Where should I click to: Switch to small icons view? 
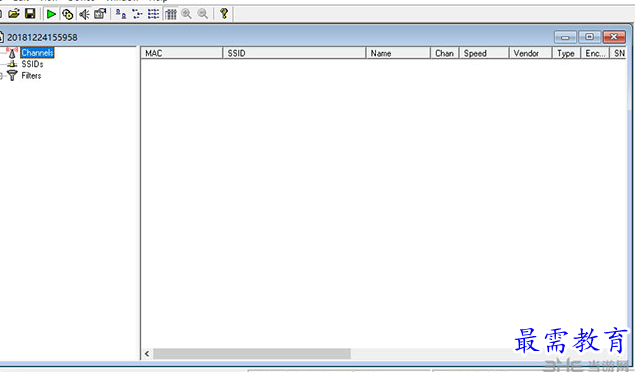tap(137, 14)
